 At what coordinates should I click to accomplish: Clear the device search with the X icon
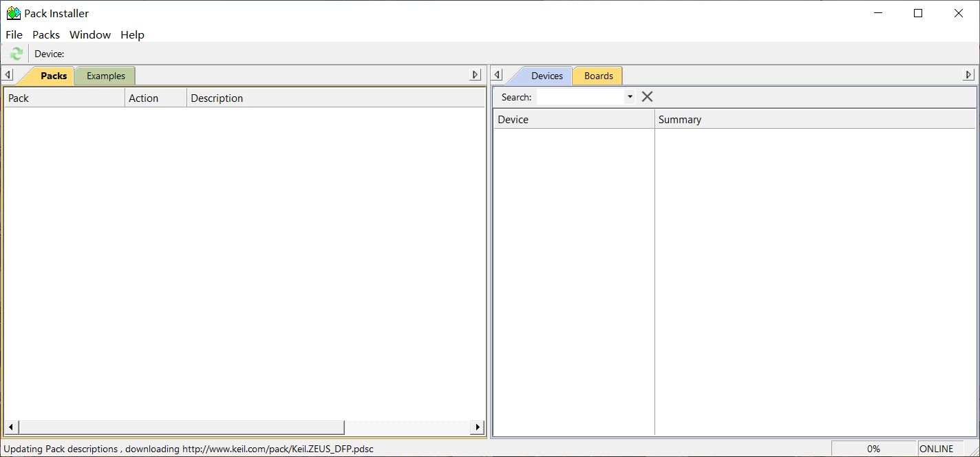point(647,96)
